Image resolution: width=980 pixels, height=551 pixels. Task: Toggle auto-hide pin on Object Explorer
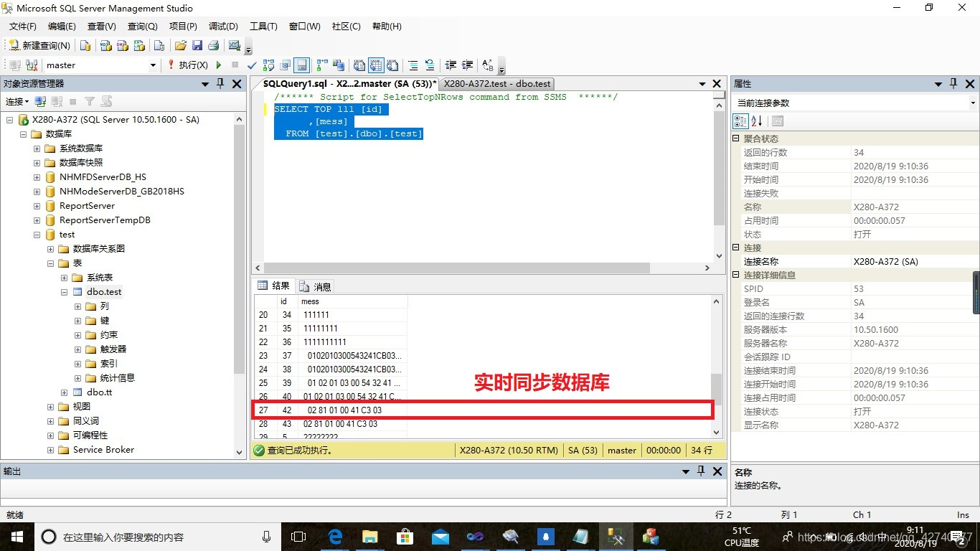coord(220,84)
